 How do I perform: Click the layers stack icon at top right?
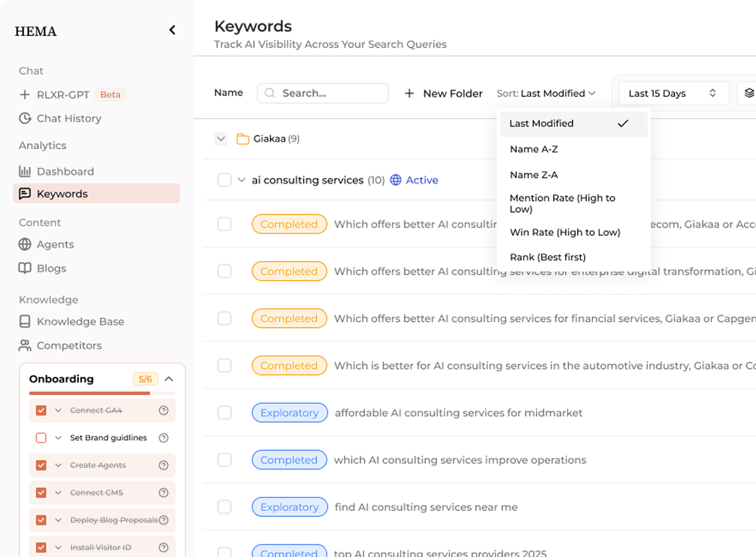pyautogui.click(x=749, y=93)
